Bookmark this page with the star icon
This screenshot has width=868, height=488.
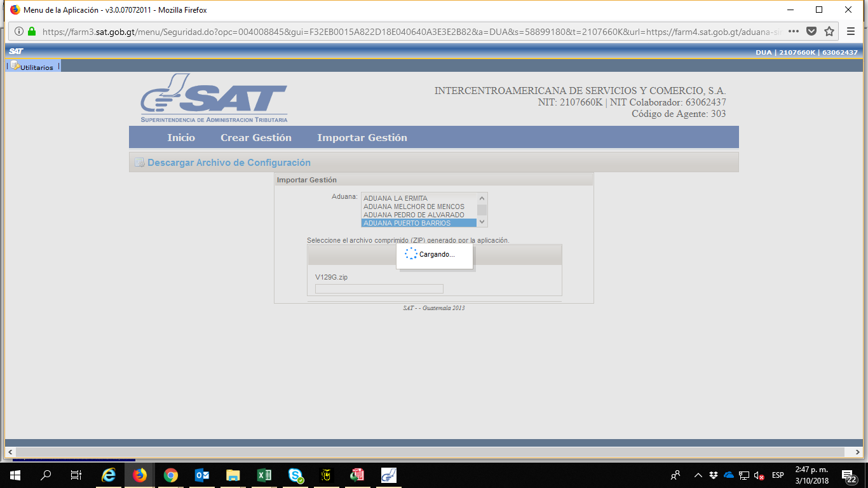pyautogui.click(x=829, y=31)
